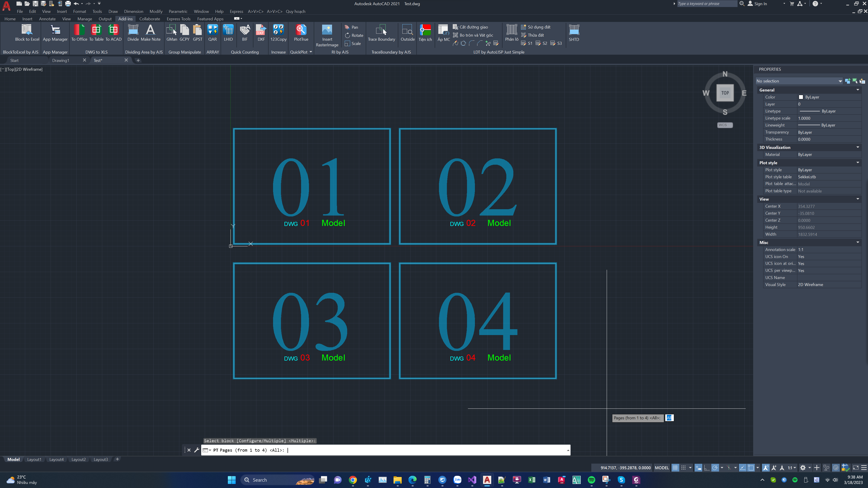
Task: Toggle ortho mode in status bar
Action: tap(707, 467)
